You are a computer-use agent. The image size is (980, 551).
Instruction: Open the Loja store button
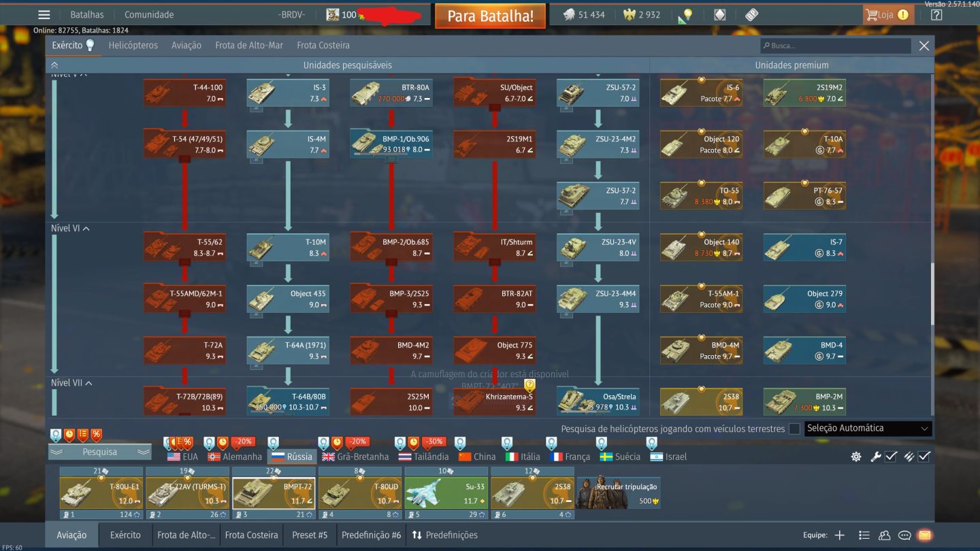887,14
